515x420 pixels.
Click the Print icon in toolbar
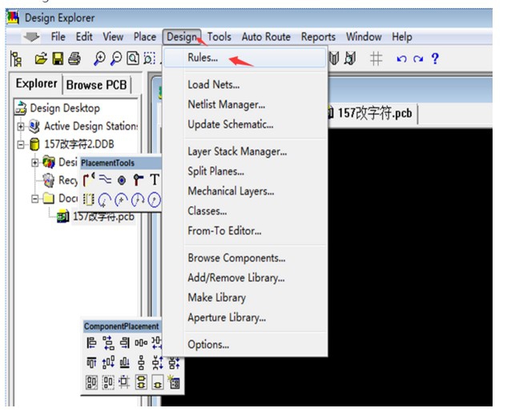click(x=74, y=58)
